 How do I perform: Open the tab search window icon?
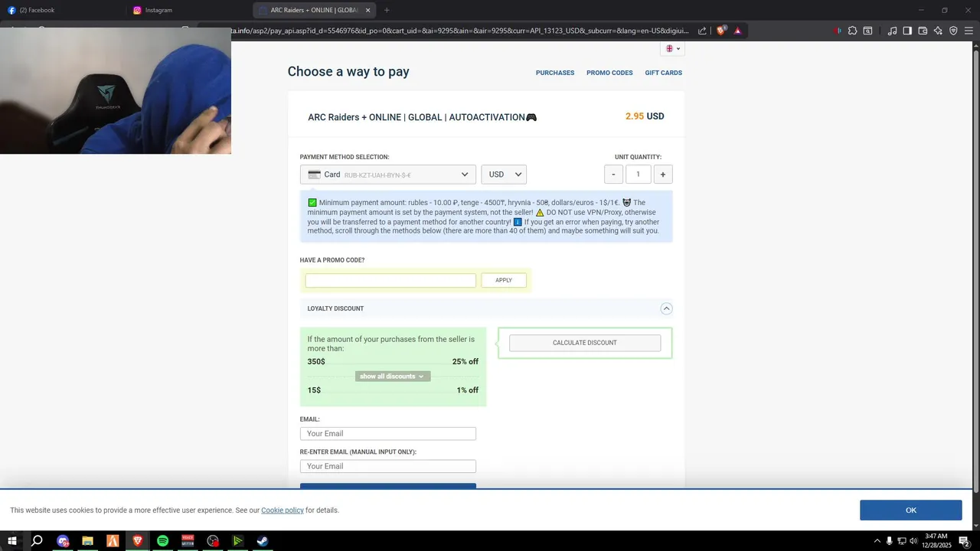point(867,31)
